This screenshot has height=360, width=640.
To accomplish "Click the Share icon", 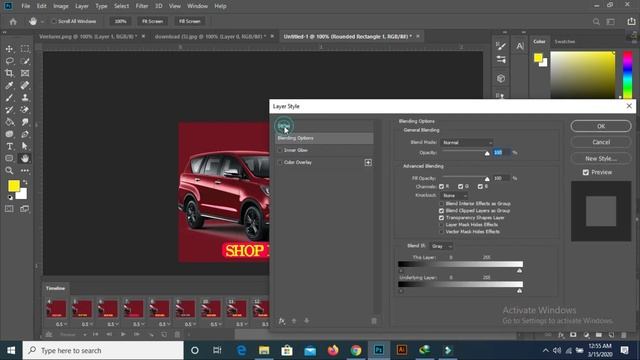I will pyautogui.click(x=631, y=21).
